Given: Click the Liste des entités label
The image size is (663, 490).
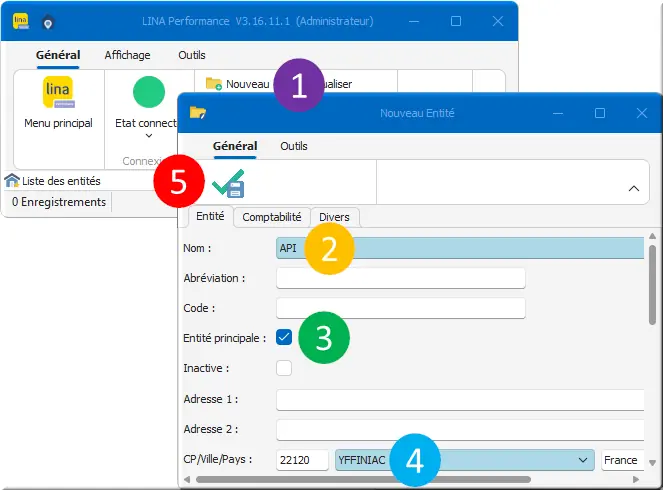Looking at the screenshot, I should (x=61, y=181).
